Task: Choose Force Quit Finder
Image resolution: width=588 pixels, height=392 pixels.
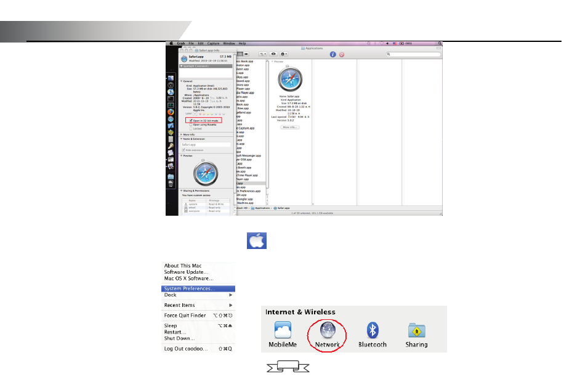Action: click(x=198, y=316)
